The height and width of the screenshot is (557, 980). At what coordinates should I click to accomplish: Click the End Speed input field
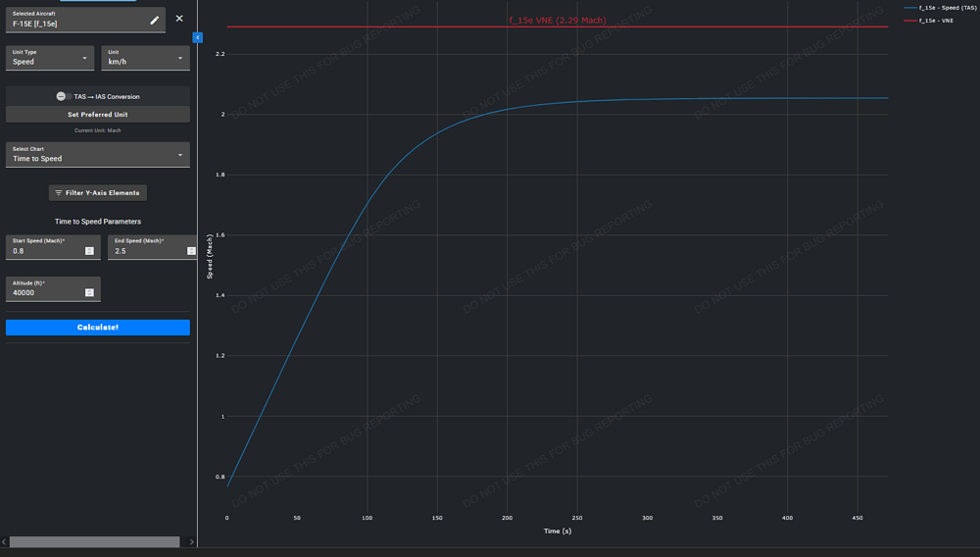point(153,247)
